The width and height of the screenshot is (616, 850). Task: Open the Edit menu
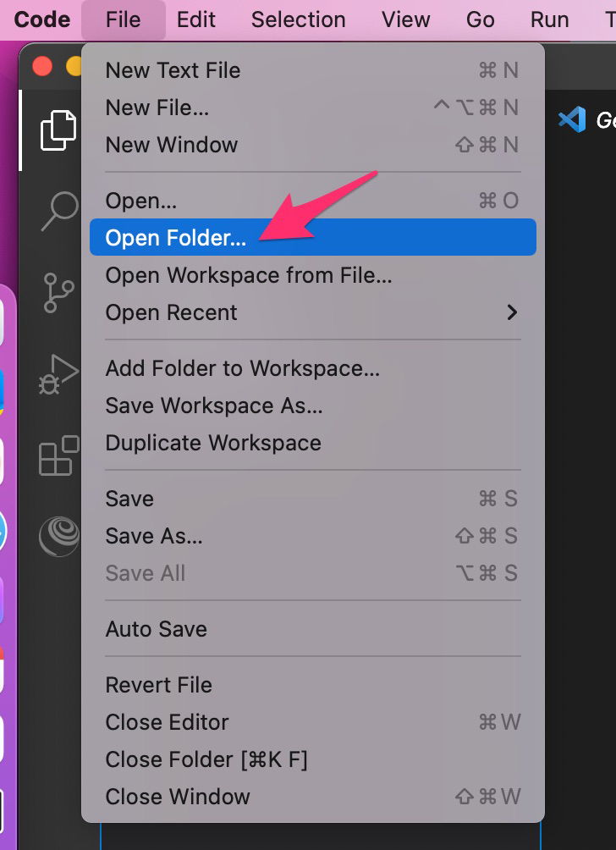pyautogui.click(x=196, y=19)
